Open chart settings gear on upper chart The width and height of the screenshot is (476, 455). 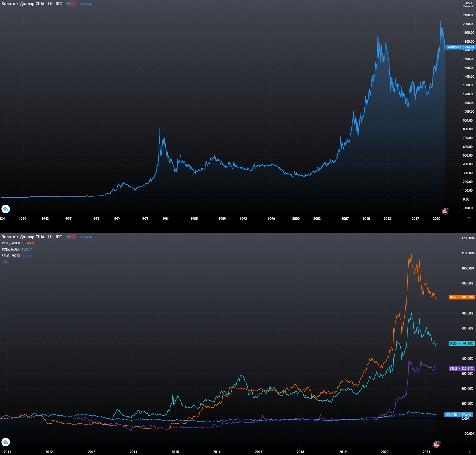[x=469, y=219]
